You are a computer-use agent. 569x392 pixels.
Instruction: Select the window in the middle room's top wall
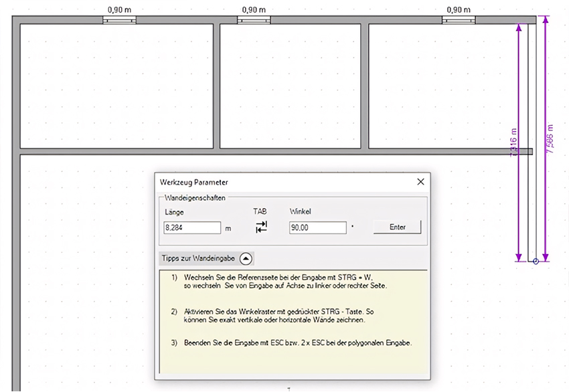tap(254, 20)
